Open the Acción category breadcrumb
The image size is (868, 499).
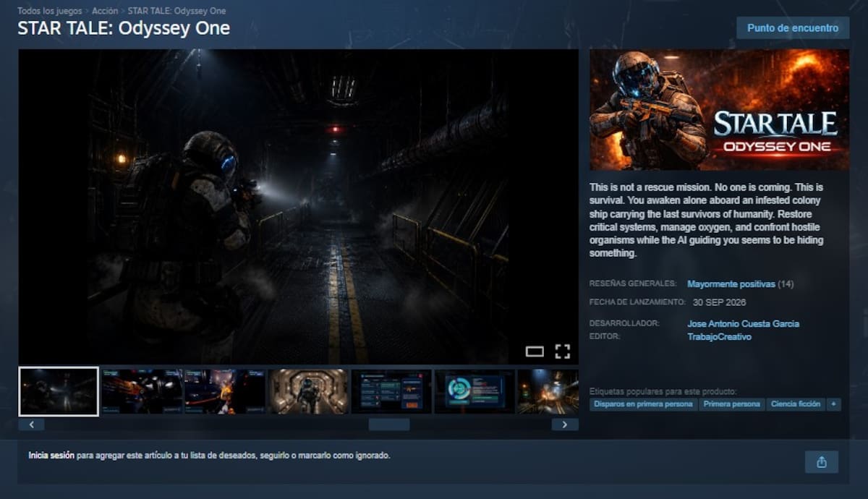(x=105, y=12)
